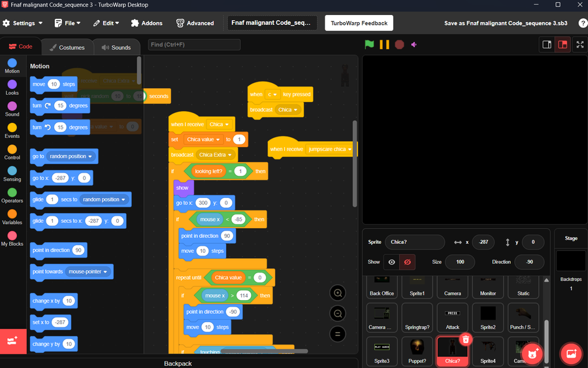
Task: Mute project audio via purple speaker icon
Action: [414, 44]
